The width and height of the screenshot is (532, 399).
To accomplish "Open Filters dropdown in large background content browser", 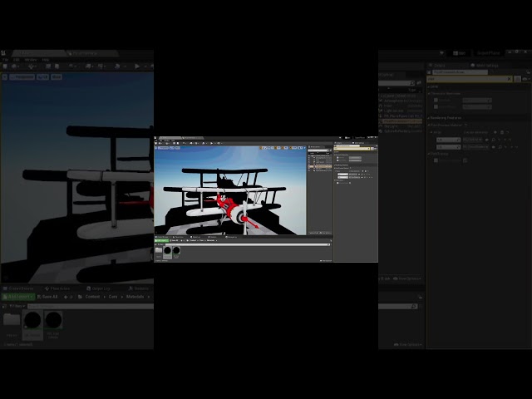I will point(17,306).
